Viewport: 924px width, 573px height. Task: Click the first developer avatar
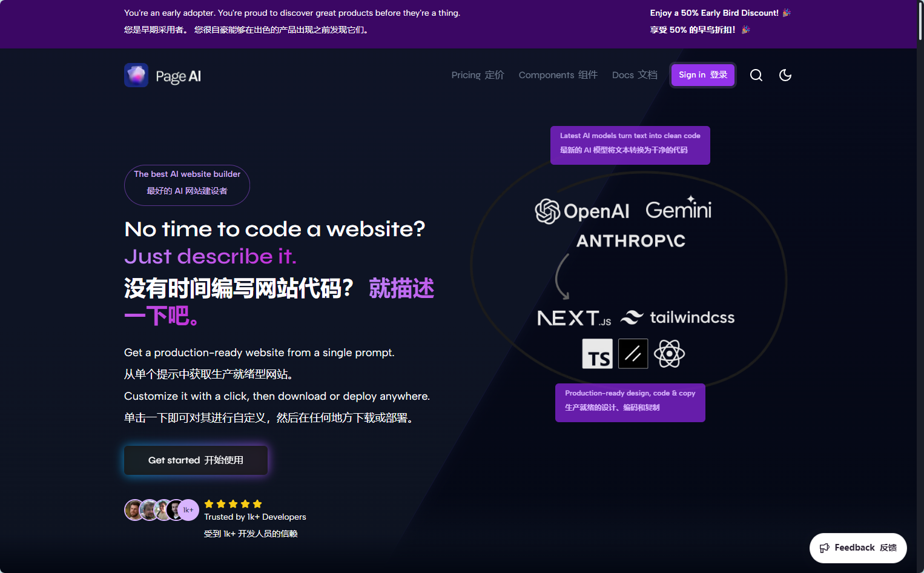tap(134, 510)
